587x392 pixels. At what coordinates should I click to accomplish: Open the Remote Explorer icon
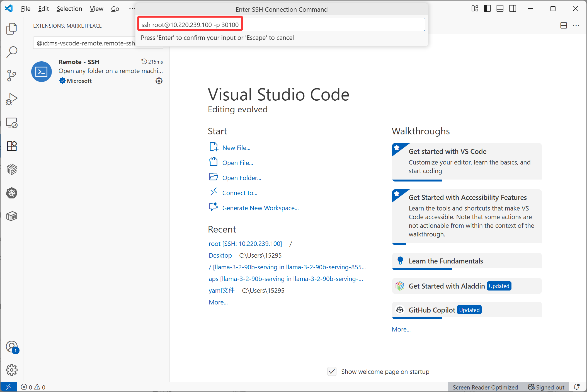coord(12,123)
